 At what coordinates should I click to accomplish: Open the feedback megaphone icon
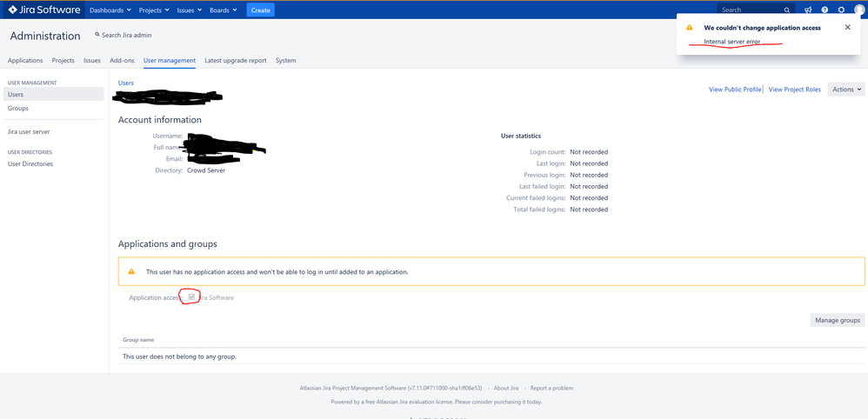(808, 10)
